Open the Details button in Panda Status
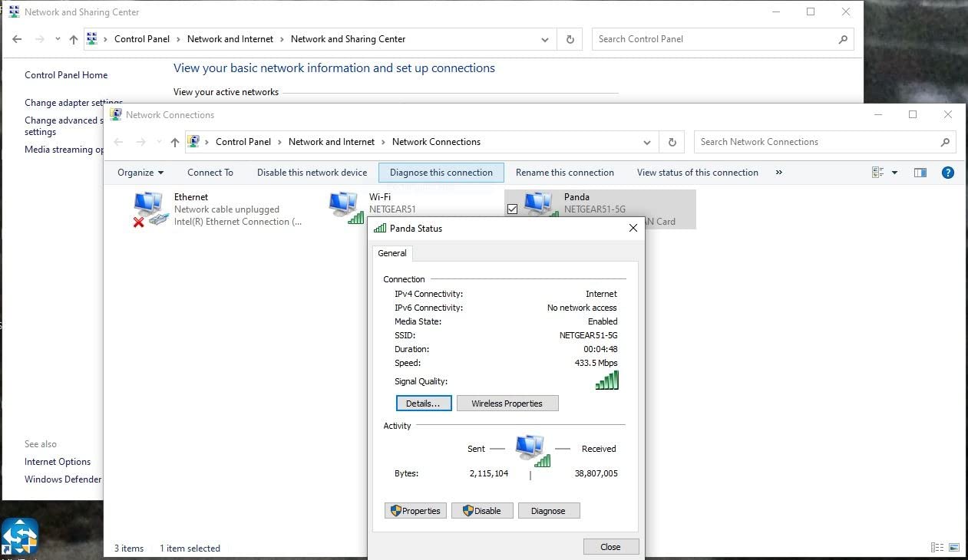The image size is (968, 560). click(x=423, y=404)
